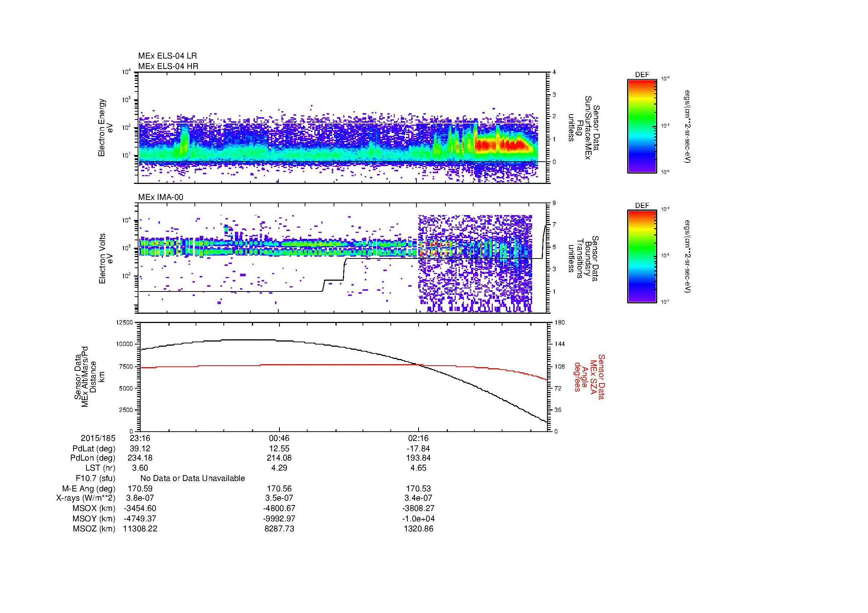Click the 'F10.7 (sfu)' row label
The height and width of the screenshot is (613, 868).
95,478
